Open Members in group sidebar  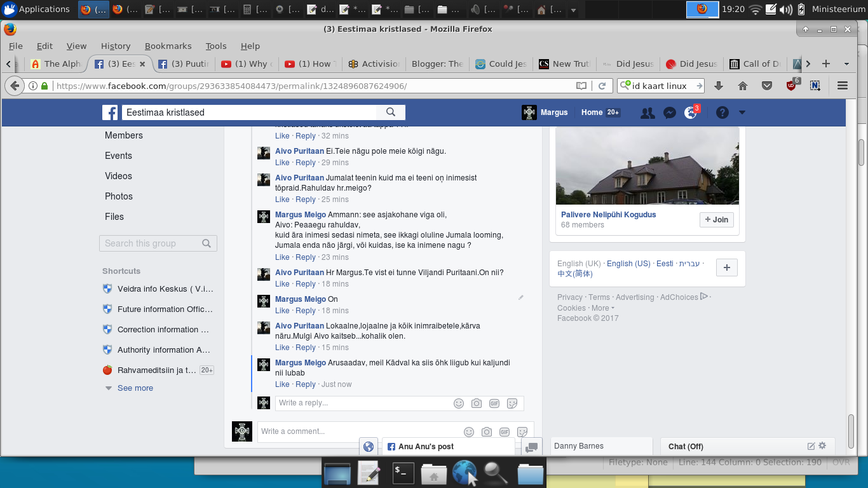[x=124, y=135]
